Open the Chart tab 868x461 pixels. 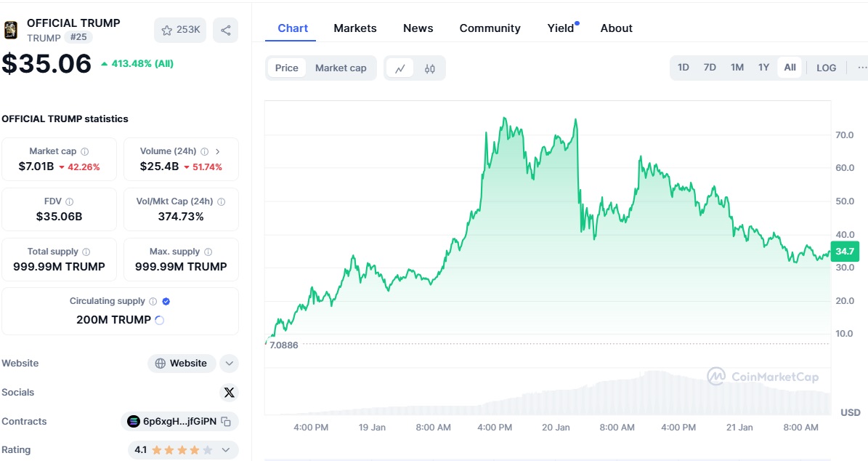pos(293,28)
